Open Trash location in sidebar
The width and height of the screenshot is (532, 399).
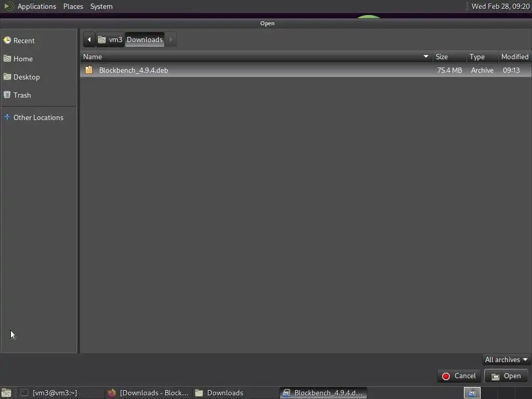[x=38, y=95]
